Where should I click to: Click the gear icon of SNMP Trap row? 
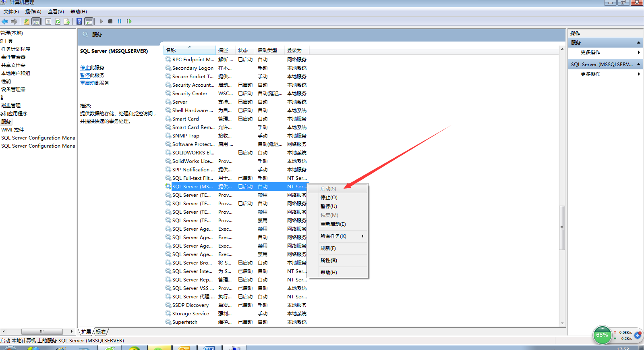(168, 135)
